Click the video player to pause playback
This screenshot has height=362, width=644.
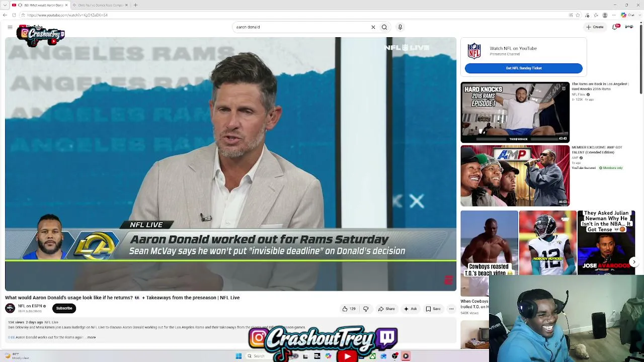pos(230,164)
